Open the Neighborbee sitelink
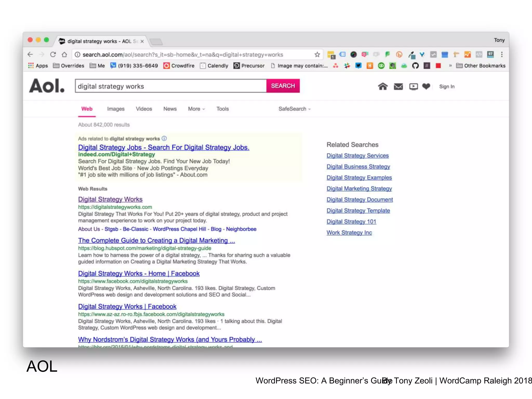 click(x=241, y=229)
